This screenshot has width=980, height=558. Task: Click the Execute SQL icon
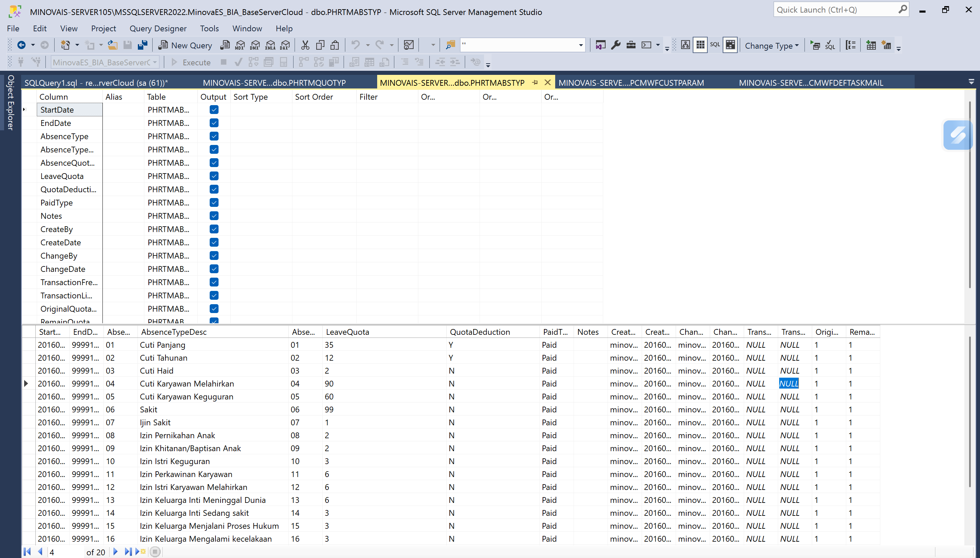pos(815,45)
